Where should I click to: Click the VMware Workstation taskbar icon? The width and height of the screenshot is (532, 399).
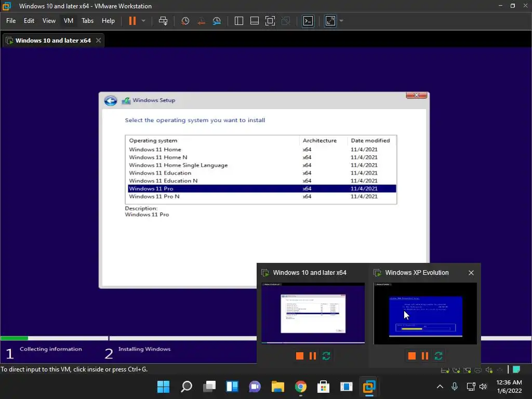(369, 387)
